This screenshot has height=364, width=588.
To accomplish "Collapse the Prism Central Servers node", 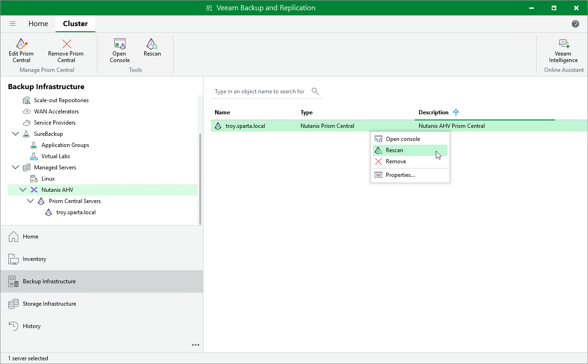I will coord(30,201).
